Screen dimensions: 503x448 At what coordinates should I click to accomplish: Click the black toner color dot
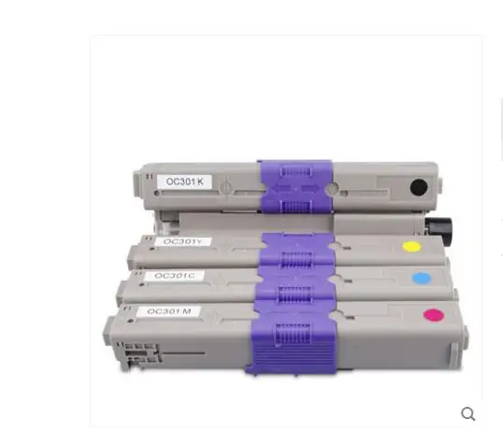click(419, 187)
